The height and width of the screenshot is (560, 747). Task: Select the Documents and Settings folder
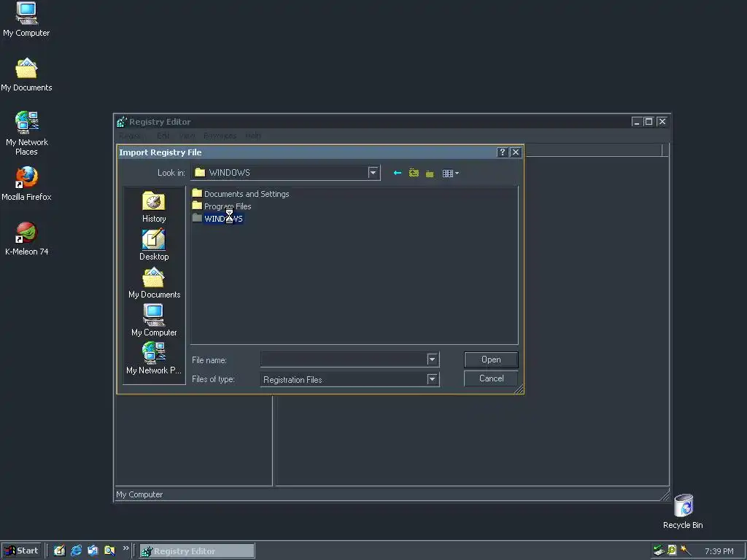coord(241,194)
